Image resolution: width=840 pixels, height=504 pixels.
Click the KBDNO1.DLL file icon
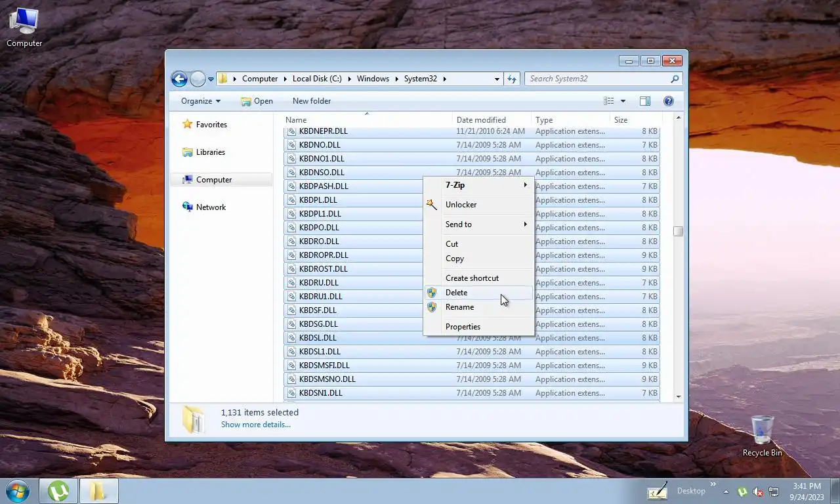pyautogui.click(x=292, y=159)
